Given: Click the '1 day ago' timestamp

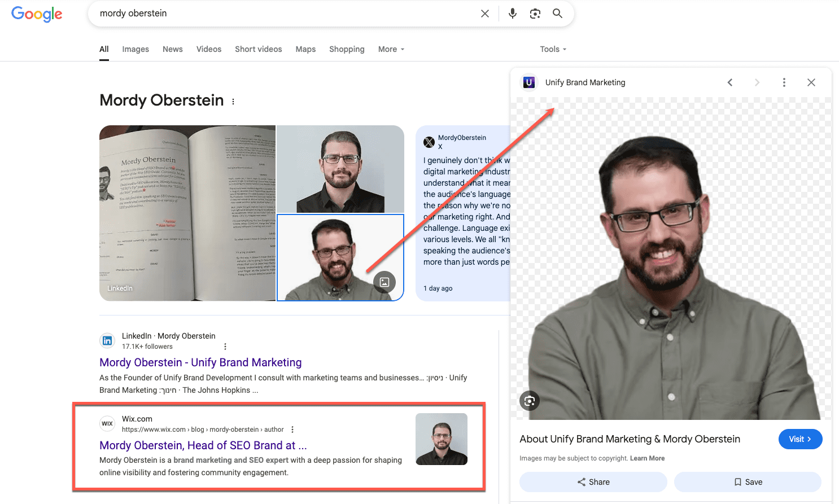Looking at the screenshot, I should (438, 288).
